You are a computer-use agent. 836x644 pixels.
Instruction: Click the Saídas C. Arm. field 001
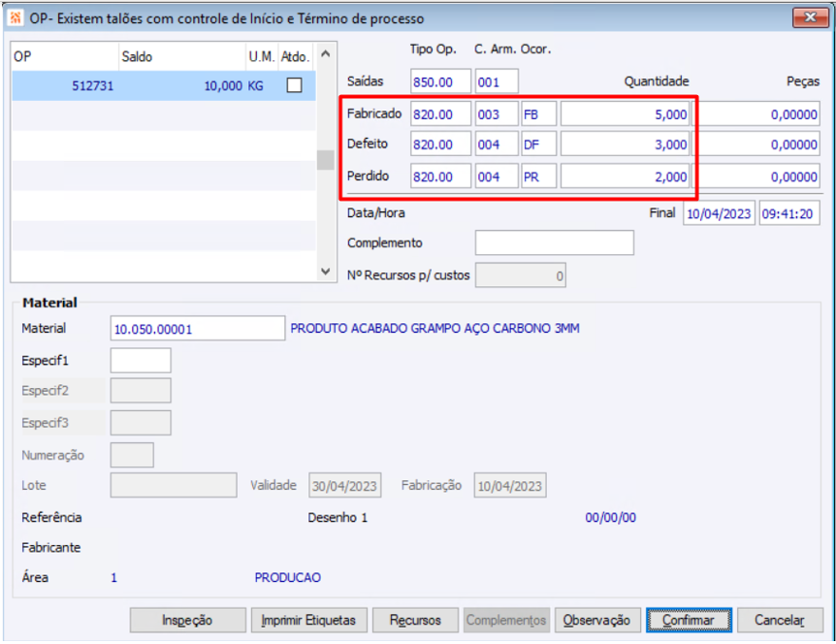tap(497, 82)
